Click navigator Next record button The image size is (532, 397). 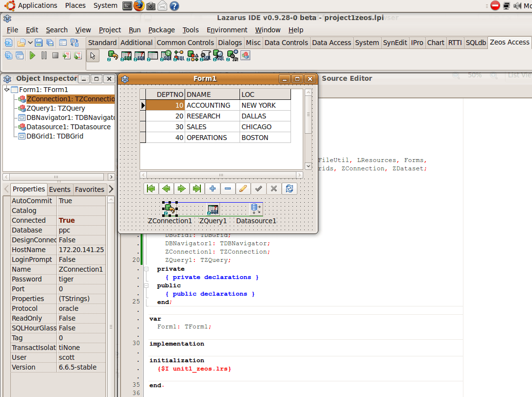pos(182,189)
